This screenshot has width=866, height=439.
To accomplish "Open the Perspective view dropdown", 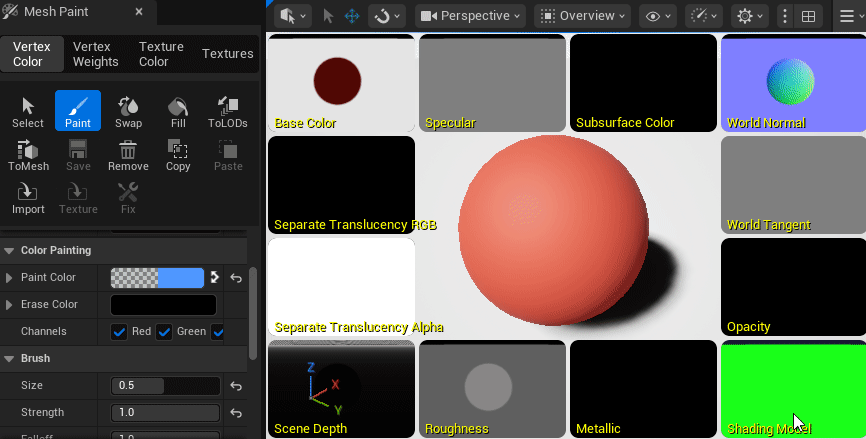I will tap(471, 16).
